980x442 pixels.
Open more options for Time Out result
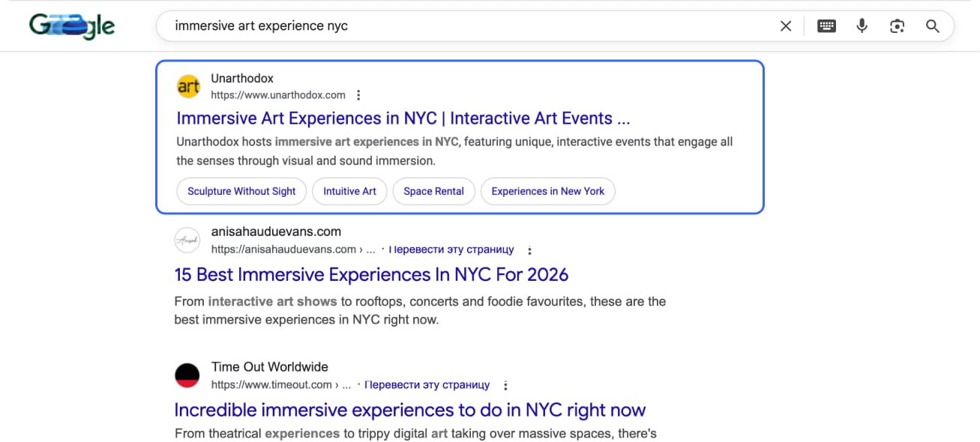[x=505, y=385]
